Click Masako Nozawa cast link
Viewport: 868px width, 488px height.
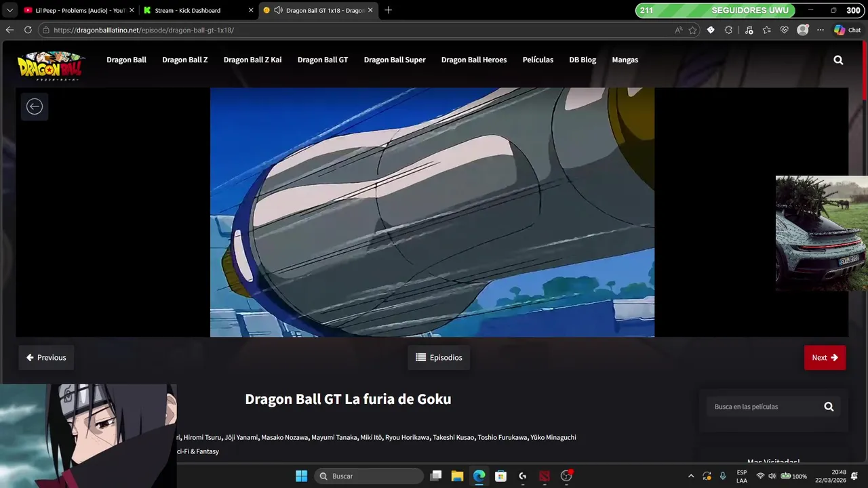click(285, 437)
